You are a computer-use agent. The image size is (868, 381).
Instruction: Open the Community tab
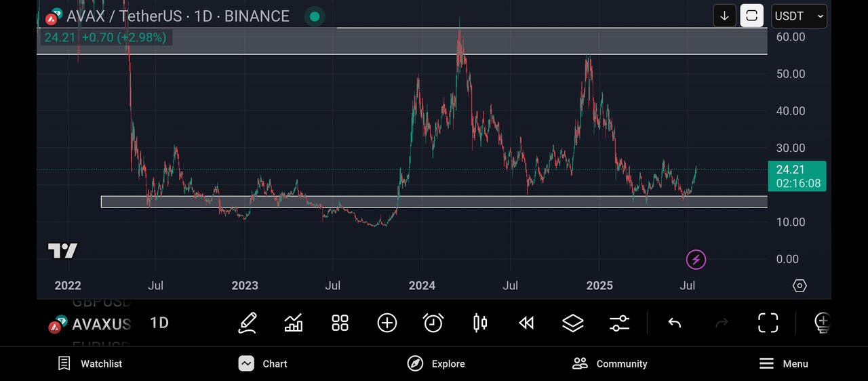[610, 364]
